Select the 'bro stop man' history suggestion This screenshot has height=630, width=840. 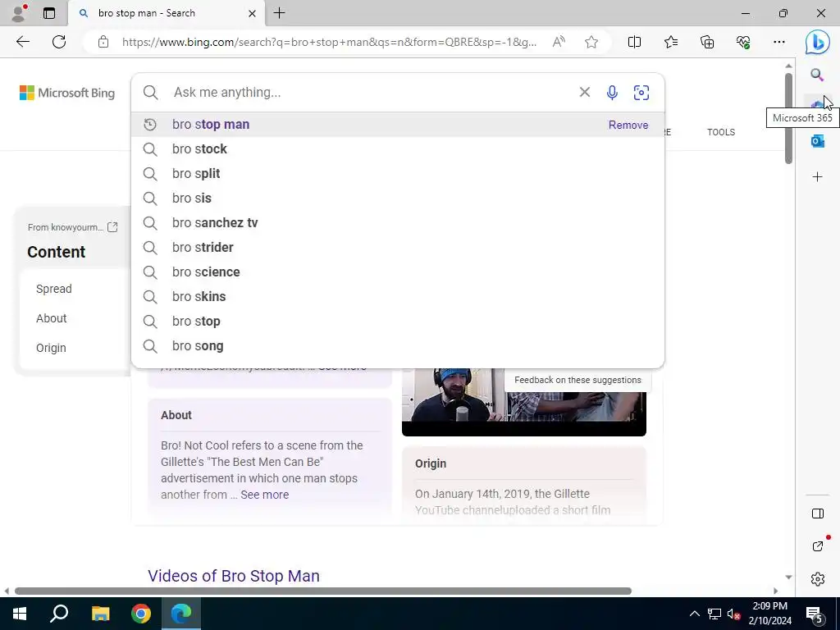point(398,125)
